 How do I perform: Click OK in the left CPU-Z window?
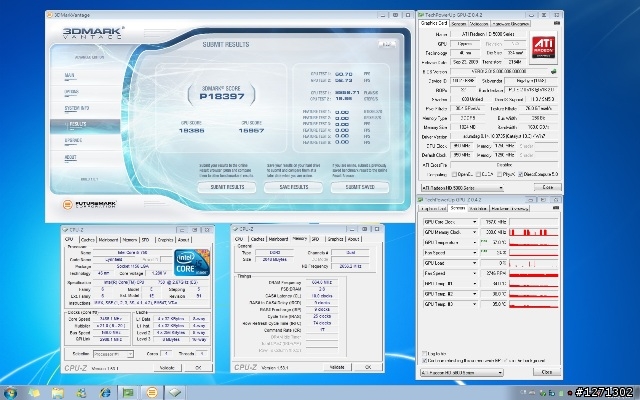[198, 368]
